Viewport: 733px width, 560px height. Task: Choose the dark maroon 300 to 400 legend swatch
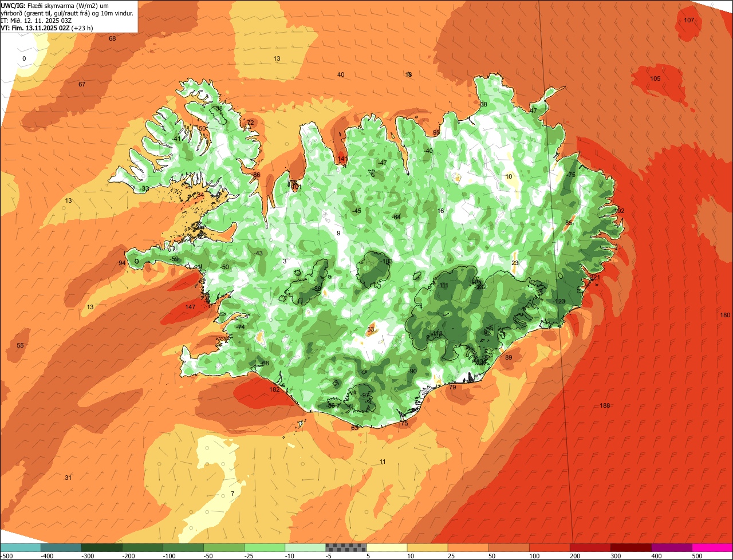[x=631, y=547]
